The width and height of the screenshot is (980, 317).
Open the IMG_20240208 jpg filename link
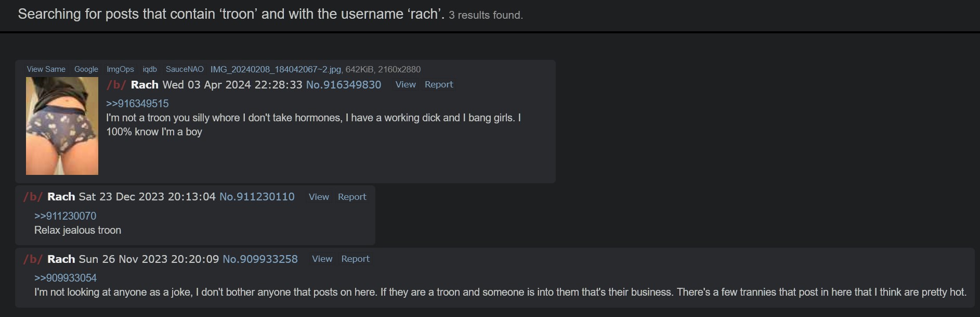pos(276,69)
